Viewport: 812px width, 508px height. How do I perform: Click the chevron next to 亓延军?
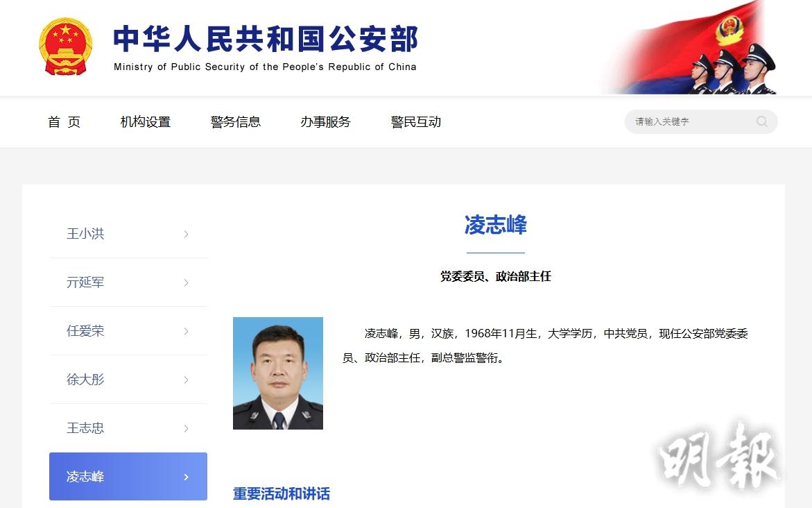tap(186, 282)
